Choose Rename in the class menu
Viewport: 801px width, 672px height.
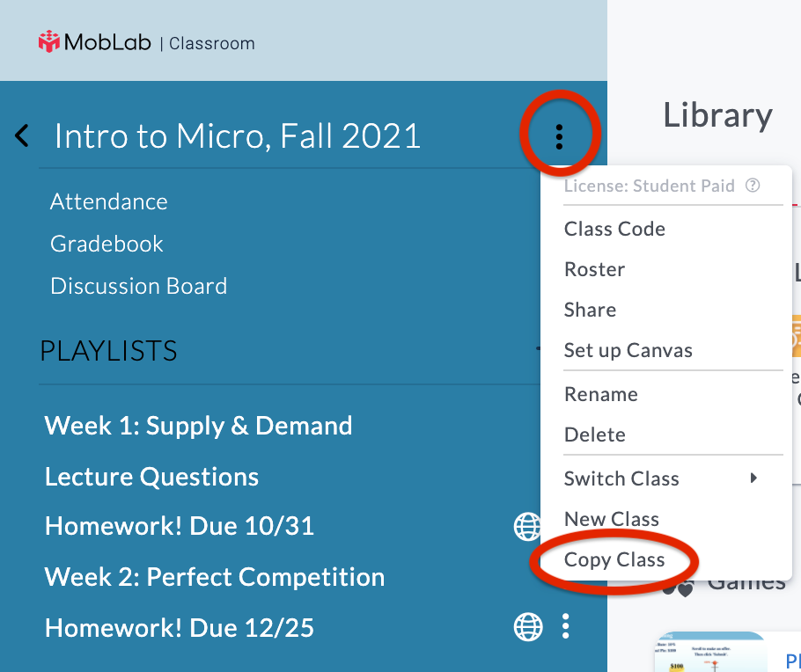click(x=600, y=394)
